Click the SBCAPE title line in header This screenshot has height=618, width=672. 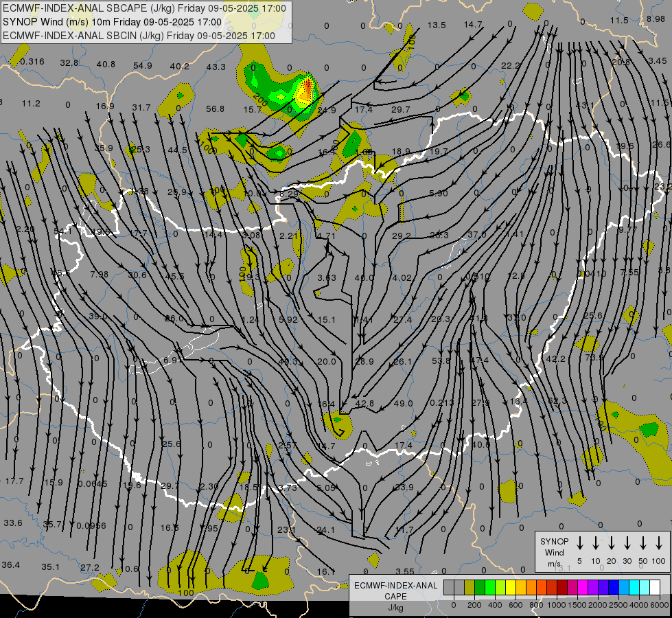[144, 8]
